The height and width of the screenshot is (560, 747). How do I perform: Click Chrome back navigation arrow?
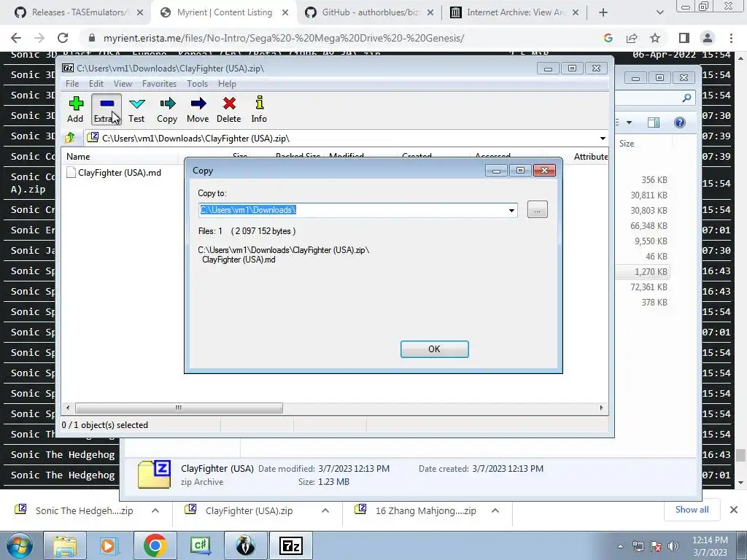click(x=16, y=38)
